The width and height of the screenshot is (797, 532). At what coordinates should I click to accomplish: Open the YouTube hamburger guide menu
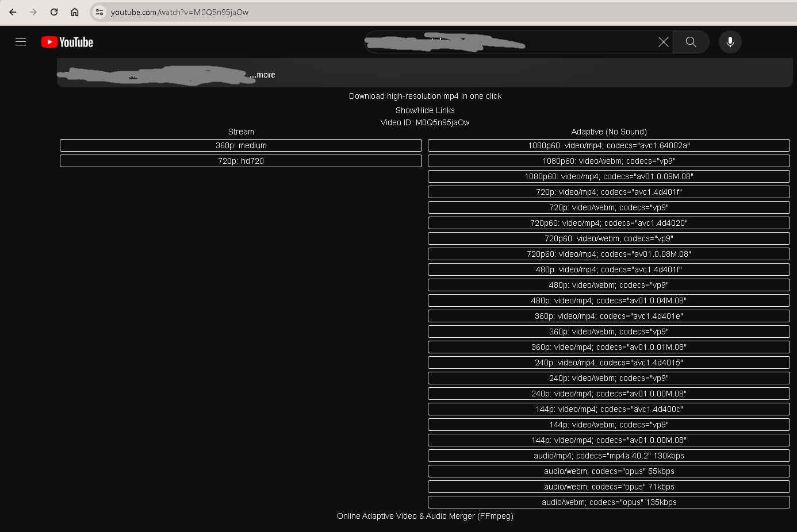21,42
